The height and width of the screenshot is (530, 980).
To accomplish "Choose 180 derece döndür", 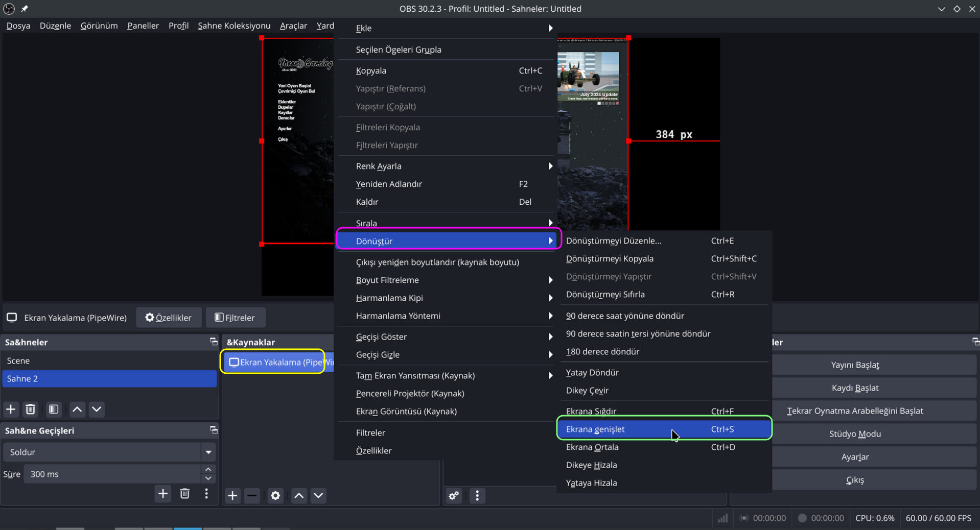I will (x=664, y=351).
